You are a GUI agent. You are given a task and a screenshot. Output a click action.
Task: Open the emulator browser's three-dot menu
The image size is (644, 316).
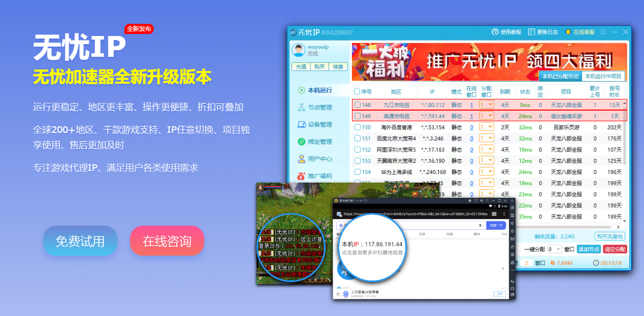(503, 214)
